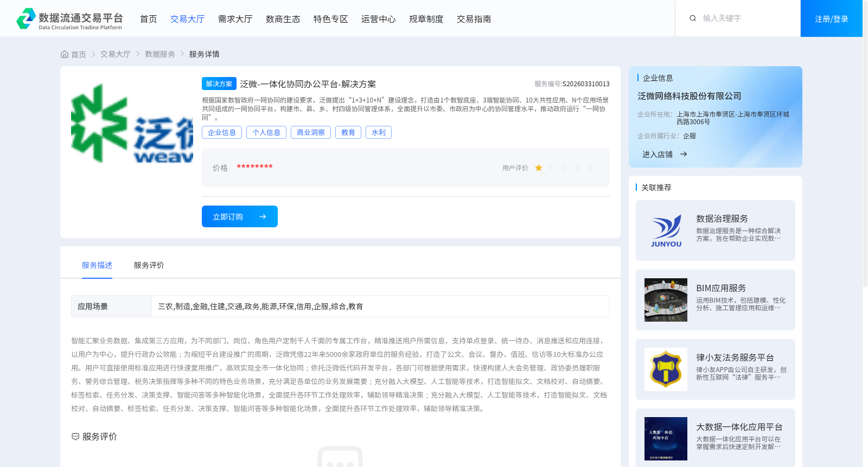Open 数商生态 in the top navigation
The image size is (868, 467).
tap(283, 19)
